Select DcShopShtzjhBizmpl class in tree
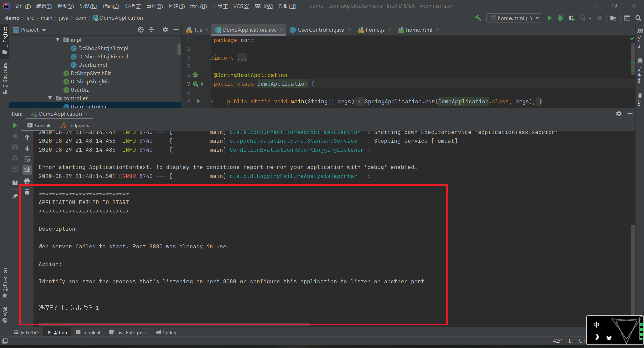This screenshot has height=348, width=644. pos(103,48)
